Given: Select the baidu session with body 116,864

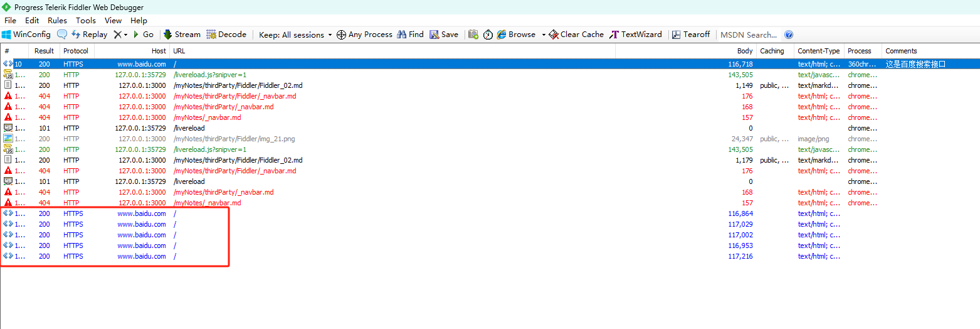Looking at the screenshot, I should click(x=490, y=213).
